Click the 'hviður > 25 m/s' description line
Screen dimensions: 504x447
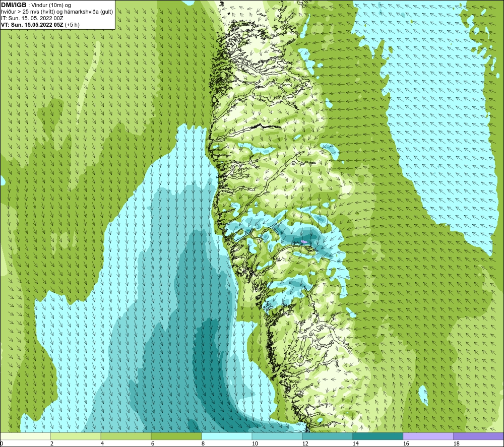point(57,12)
